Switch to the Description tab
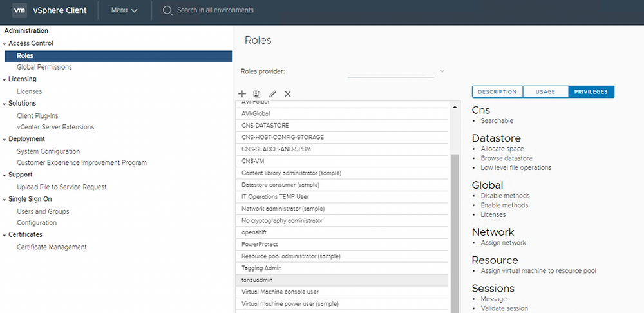644x313 pixels. point(497,91)
